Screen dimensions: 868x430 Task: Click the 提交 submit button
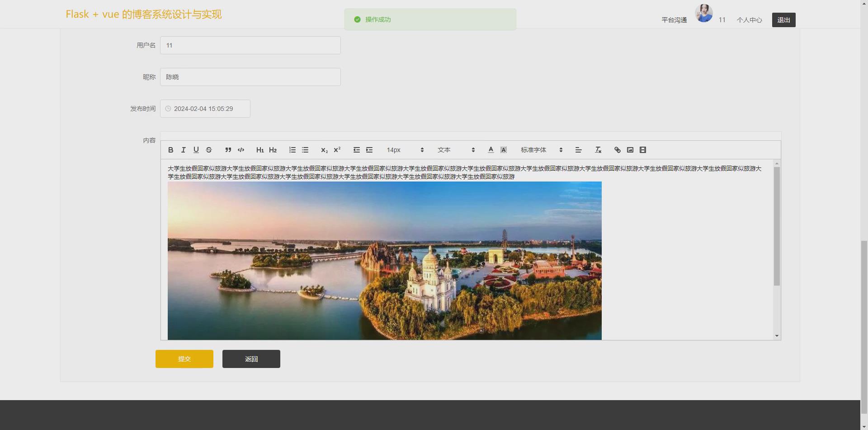point(184,359)
